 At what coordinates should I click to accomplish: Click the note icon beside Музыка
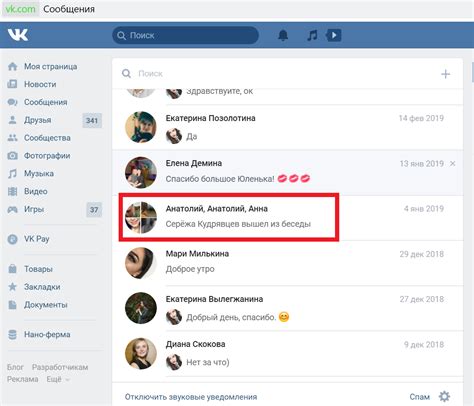(x=12, y=173)
